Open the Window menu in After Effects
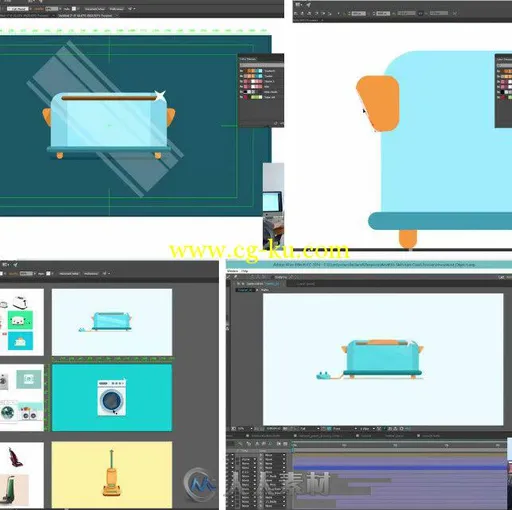 (232, 271)
